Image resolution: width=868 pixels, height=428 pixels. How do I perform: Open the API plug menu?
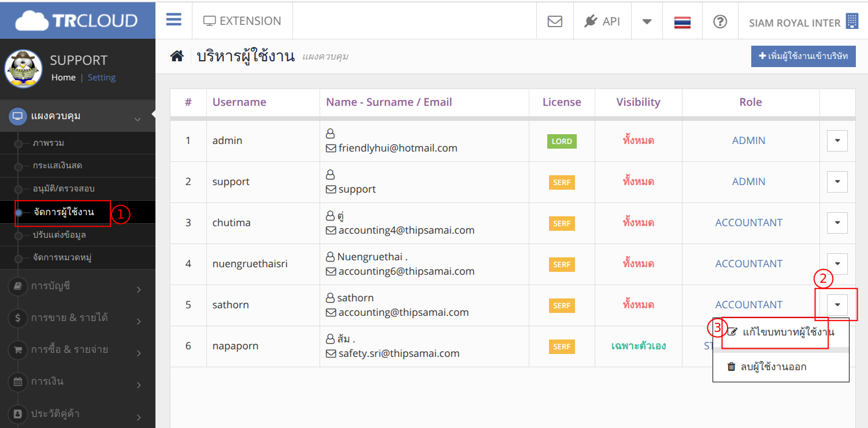tap(602, 21)
